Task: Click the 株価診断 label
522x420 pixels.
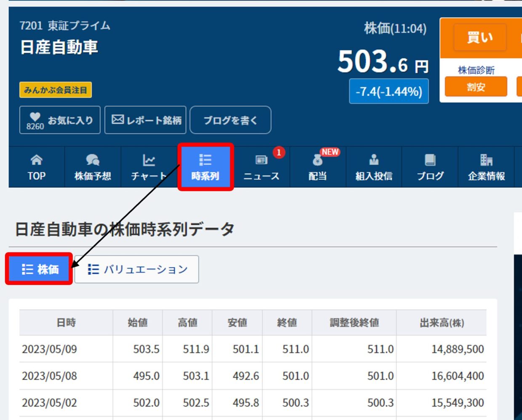Action: coord(476,70)
